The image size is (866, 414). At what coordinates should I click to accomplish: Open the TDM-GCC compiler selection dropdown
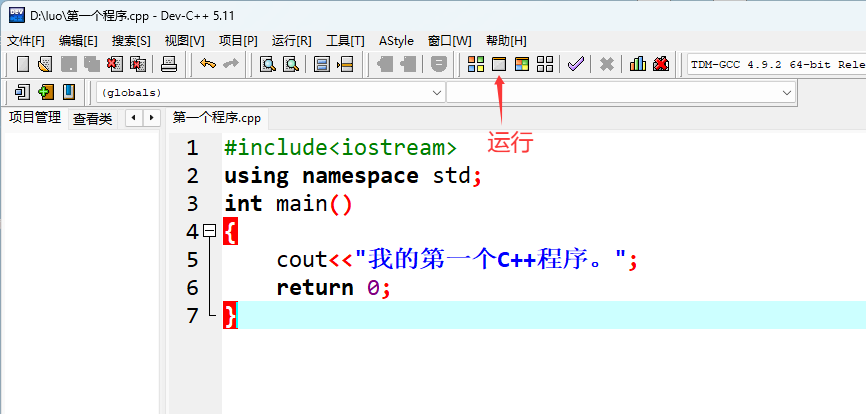[775, 65]
